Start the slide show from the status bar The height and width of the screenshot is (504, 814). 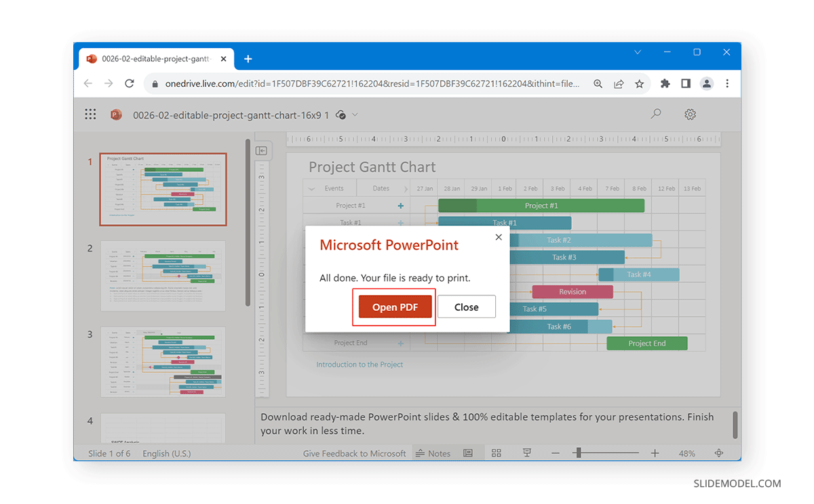click(527, 453)
